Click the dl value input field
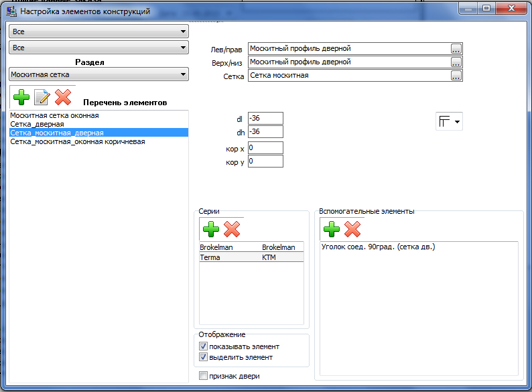532x392 pixels. 265,118
